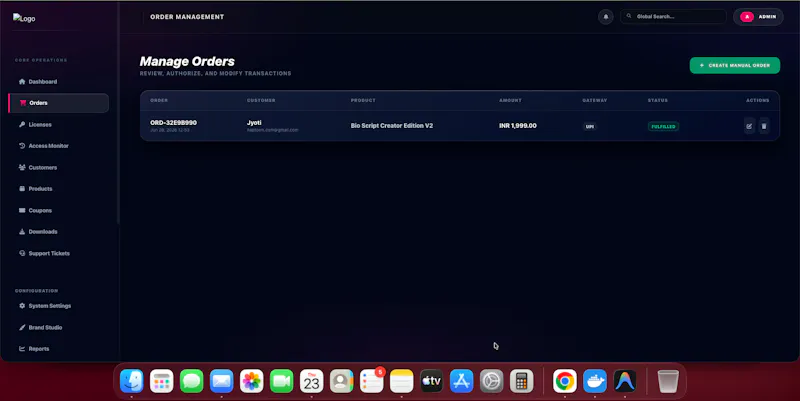This screenshot has width=800, height=401.
Task: Click the Status column header
Action: [x=658, y=101]
